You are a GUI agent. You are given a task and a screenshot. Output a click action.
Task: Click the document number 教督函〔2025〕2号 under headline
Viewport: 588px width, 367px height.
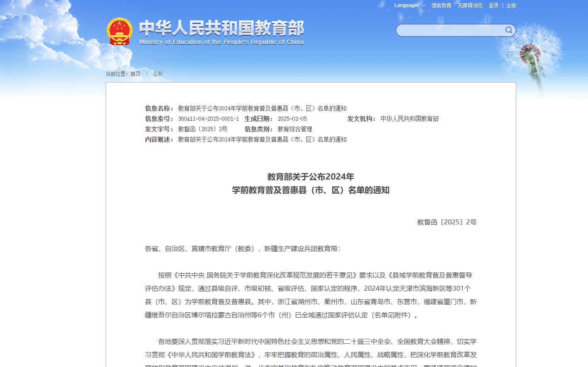(x=447, y=222)
